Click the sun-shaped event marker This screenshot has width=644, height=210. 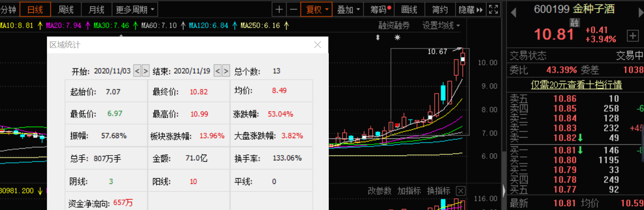click(397, 38)
